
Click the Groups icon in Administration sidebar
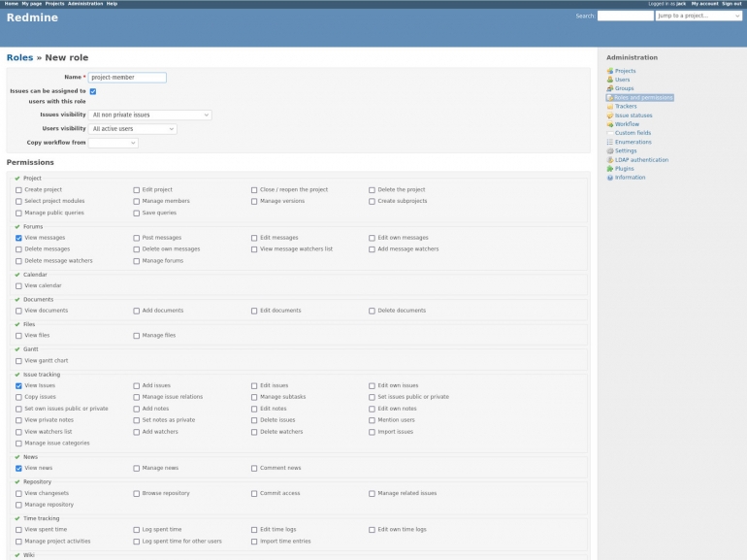click(610, 88)
